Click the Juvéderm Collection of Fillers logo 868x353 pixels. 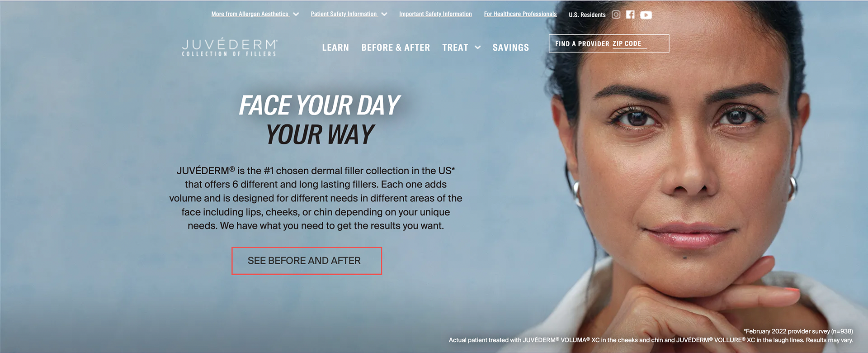(230, 48)
